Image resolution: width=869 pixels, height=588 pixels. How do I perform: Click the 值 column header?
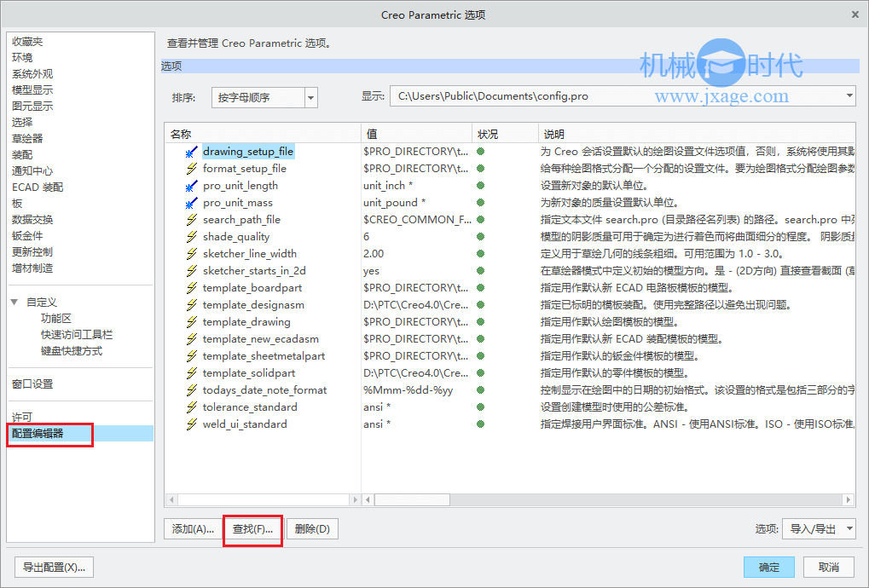point(417,134)
